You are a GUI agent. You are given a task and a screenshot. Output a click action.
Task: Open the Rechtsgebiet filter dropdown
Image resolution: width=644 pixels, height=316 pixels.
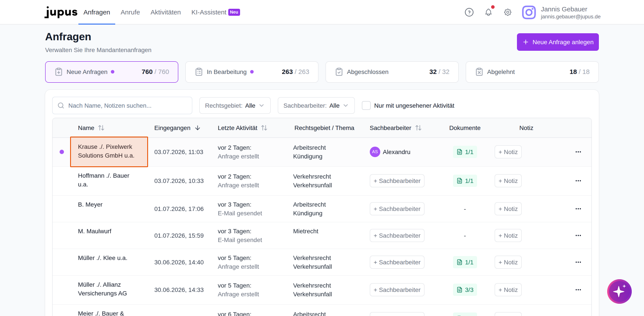pyautogui.click(x=235, y=105)
